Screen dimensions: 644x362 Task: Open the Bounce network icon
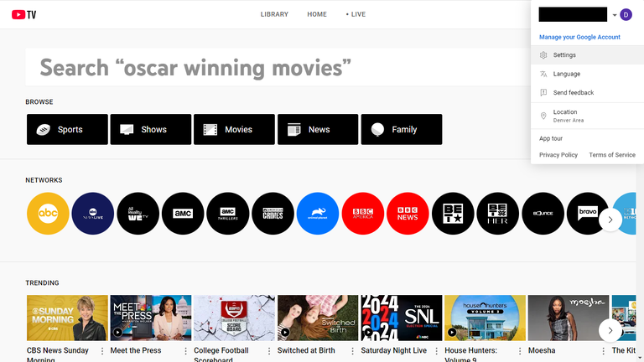(543, 214)
